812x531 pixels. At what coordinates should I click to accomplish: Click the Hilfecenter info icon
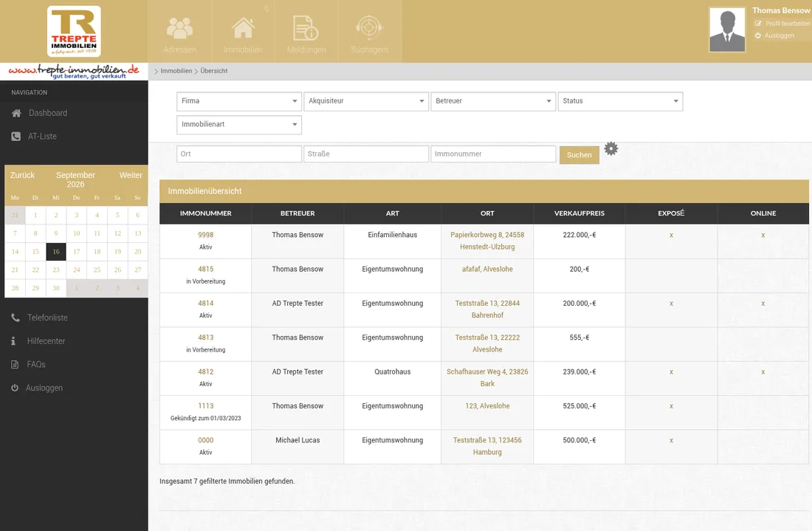(13, 341)
